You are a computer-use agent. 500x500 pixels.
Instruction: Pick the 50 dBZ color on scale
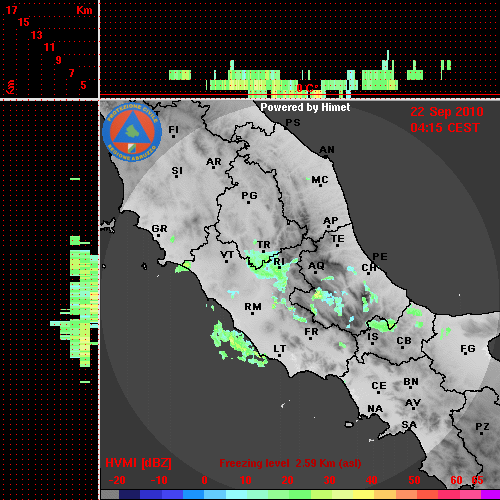[414, 494]
